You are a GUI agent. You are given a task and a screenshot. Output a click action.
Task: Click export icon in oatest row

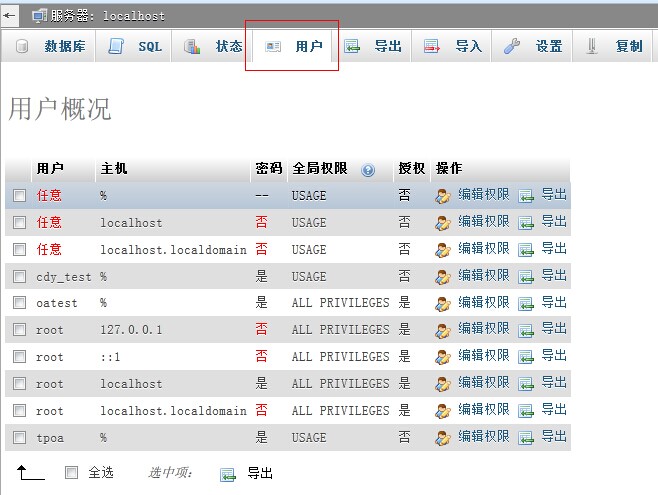click(526, 304)
